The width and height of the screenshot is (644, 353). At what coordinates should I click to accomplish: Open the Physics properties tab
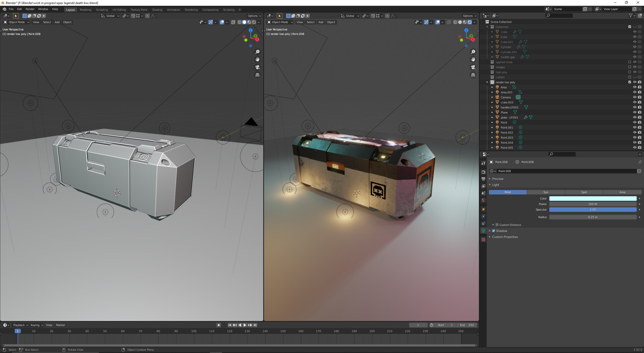coord(483,216)
